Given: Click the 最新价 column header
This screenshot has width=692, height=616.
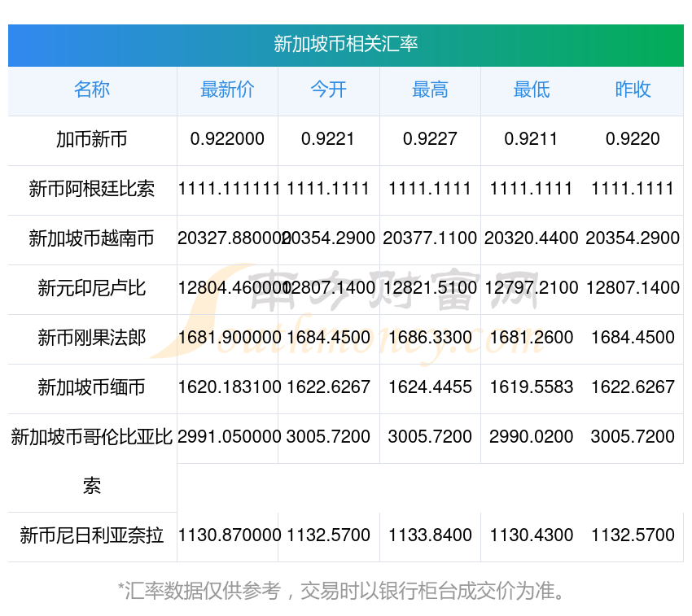Looking at the screenshot, I should pos(227,90).
